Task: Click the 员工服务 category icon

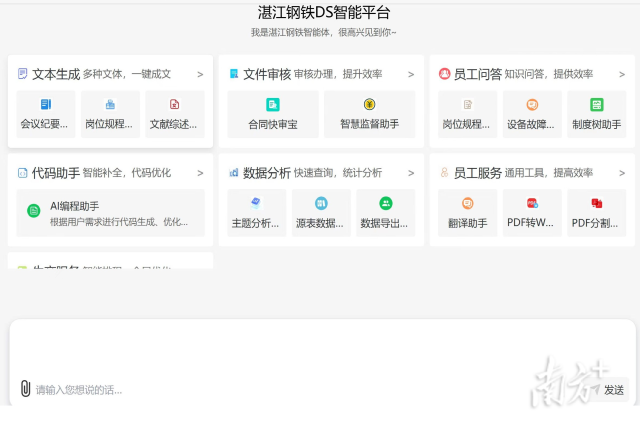Action: coord(444,173)
